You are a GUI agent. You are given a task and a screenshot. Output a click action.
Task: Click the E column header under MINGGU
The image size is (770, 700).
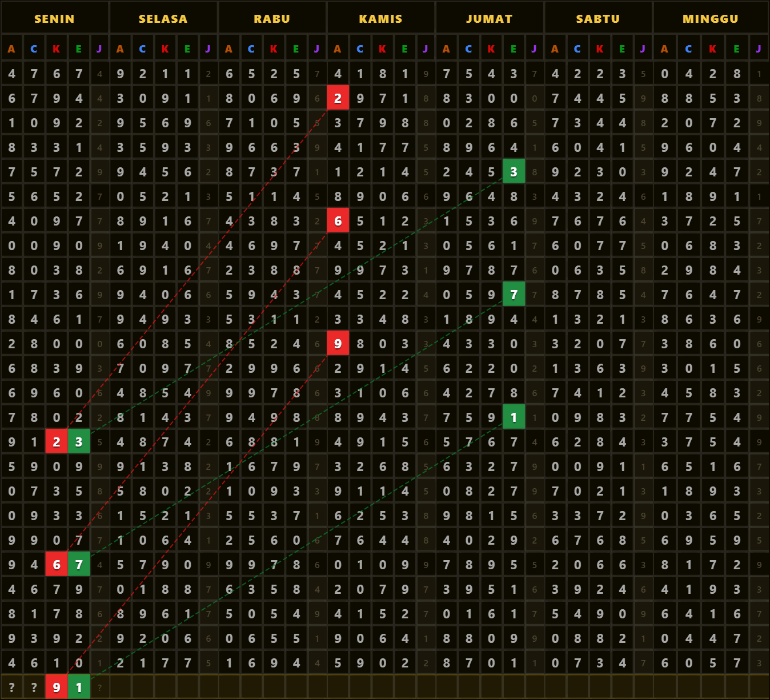coord(737,49)
